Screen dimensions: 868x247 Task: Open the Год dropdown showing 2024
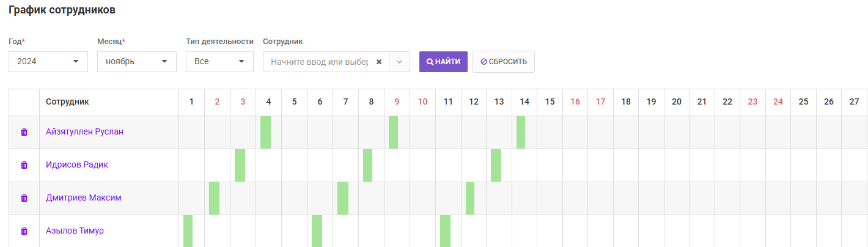point(48,62)
